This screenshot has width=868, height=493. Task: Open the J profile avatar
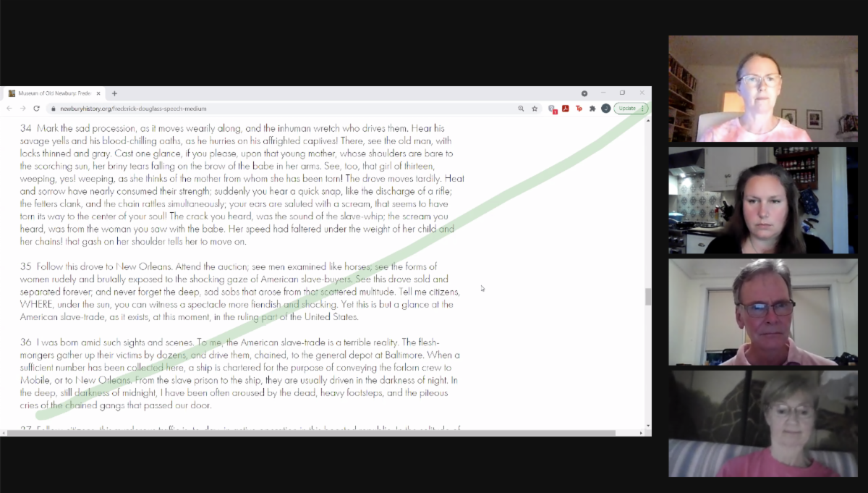pos(605,109)
